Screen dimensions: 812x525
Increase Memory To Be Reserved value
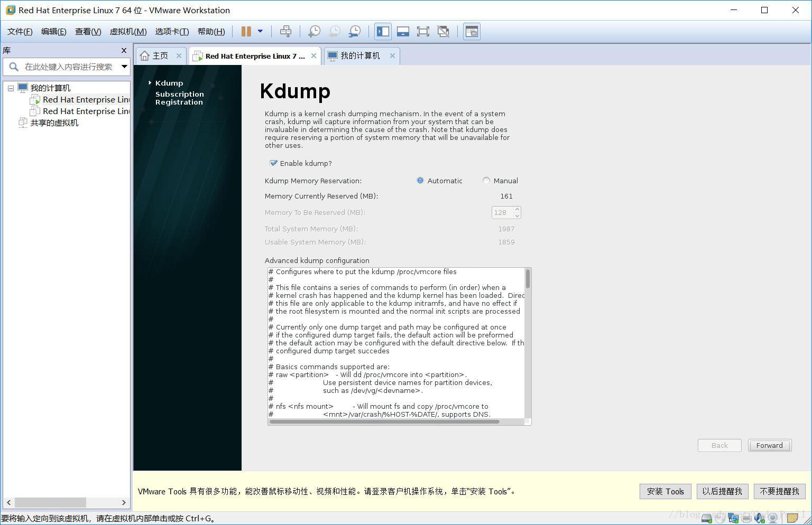point(518,209)
